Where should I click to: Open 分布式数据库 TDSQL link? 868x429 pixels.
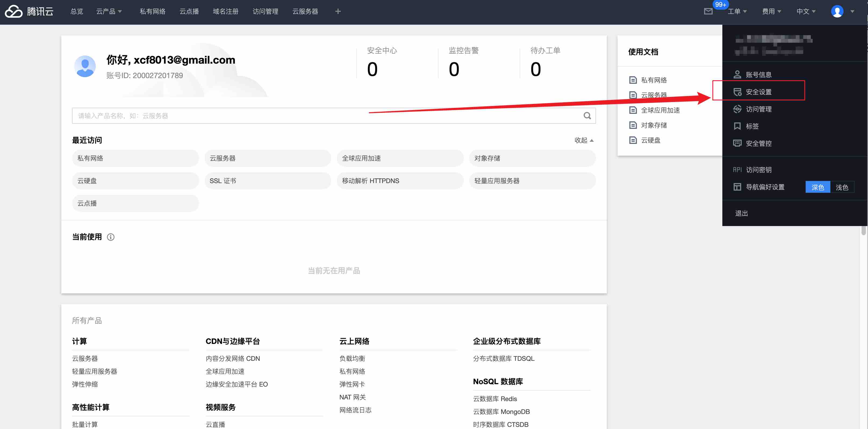504,359
